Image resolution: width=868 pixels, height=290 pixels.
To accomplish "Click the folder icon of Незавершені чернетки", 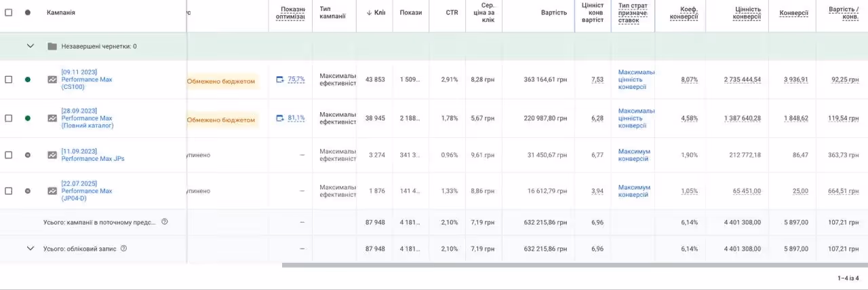I will [x=52, y=46].
